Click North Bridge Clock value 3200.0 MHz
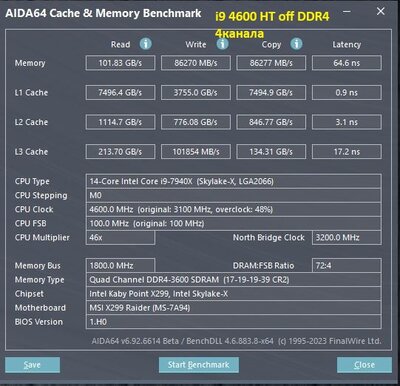Image resolution: width=400 pixels, height=386 pixels. [x=347, y=238]
